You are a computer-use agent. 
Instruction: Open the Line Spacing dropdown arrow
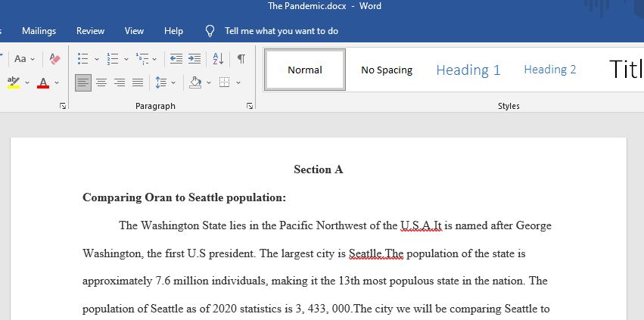[x=173, y=83]
